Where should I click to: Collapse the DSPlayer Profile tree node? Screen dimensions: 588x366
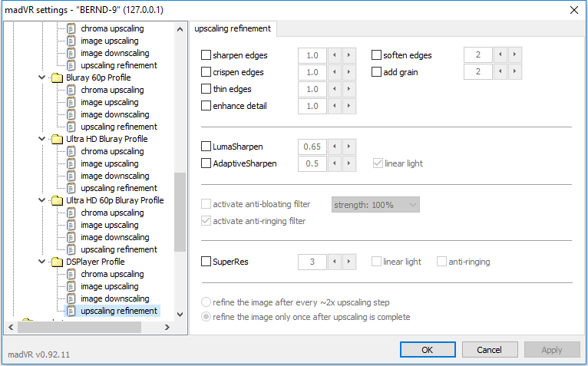[42, 262]
